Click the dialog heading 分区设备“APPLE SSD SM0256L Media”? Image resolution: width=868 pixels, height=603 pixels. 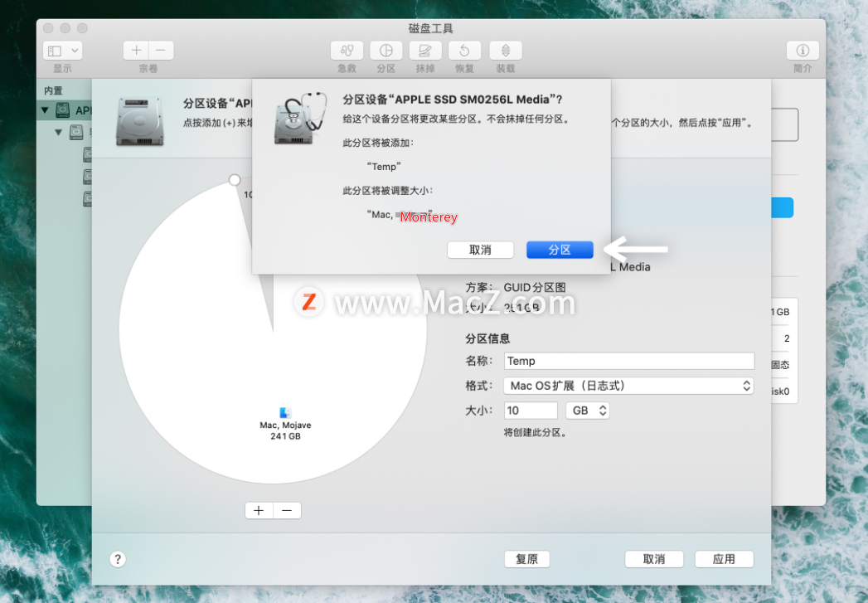click(453, 100)
